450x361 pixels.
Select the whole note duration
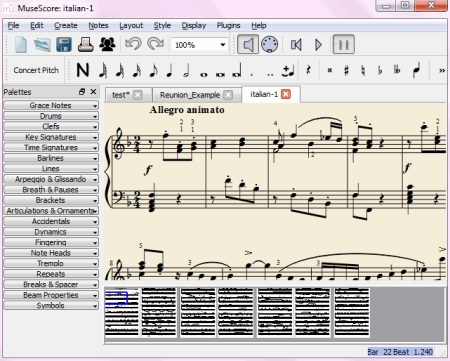click(x=203, y=75)
